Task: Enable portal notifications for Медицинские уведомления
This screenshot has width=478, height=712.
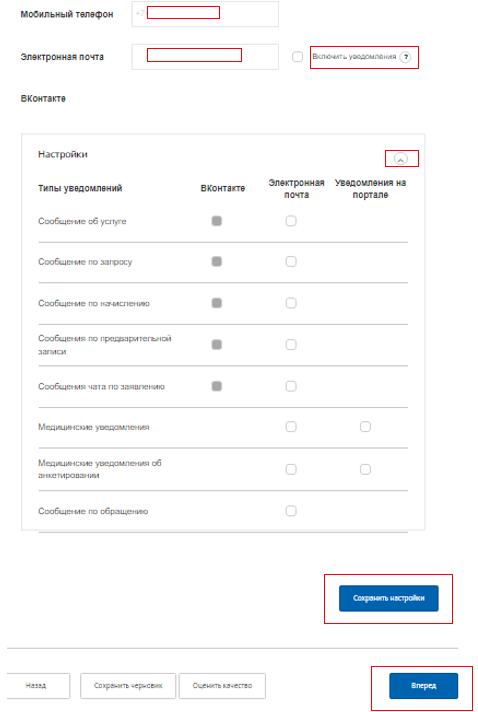Action: tap(365, 427)
